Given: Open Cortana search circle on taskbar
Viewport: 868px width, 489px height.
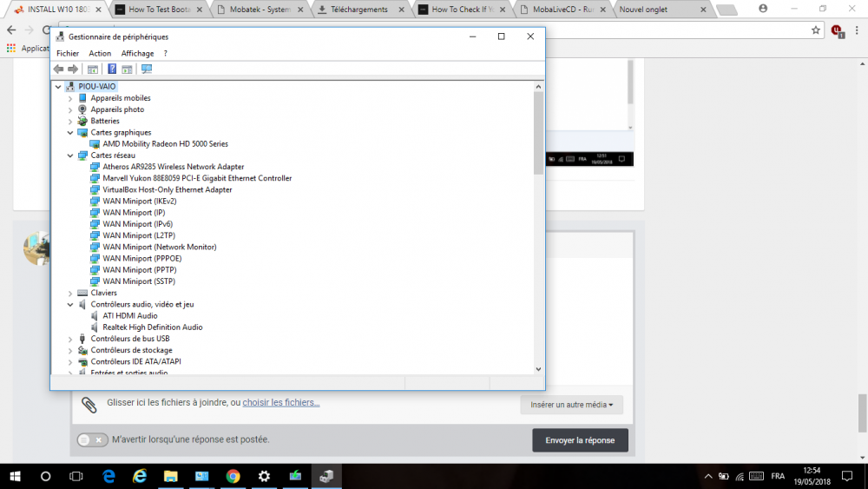Looking at the screenshot, I should click(45, 476).
